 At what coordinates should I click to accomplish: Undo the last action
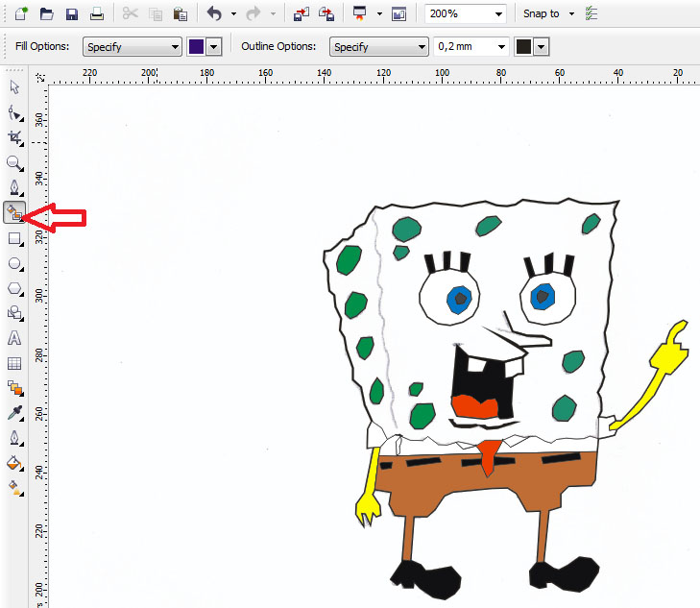(214, 13)
